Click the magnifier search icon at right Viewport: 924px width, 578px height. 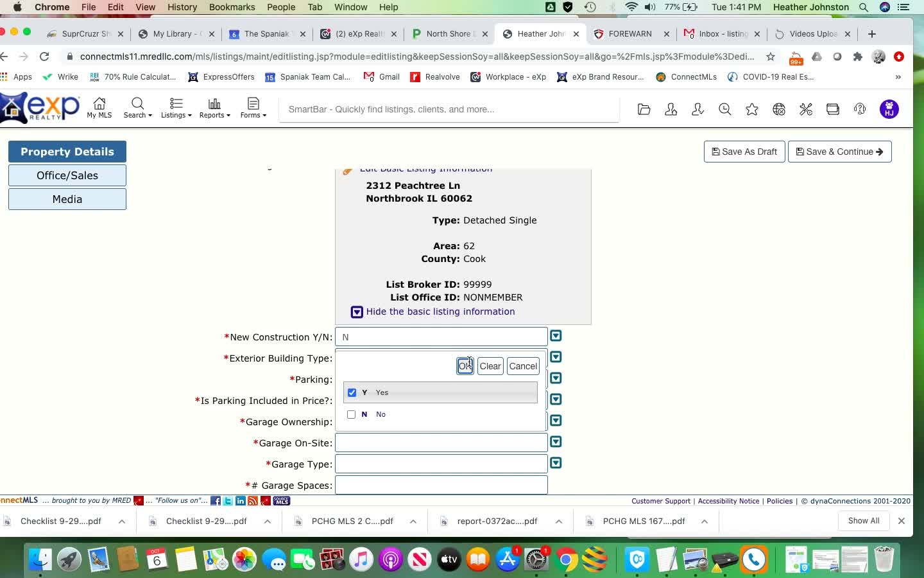coord(725,109)
